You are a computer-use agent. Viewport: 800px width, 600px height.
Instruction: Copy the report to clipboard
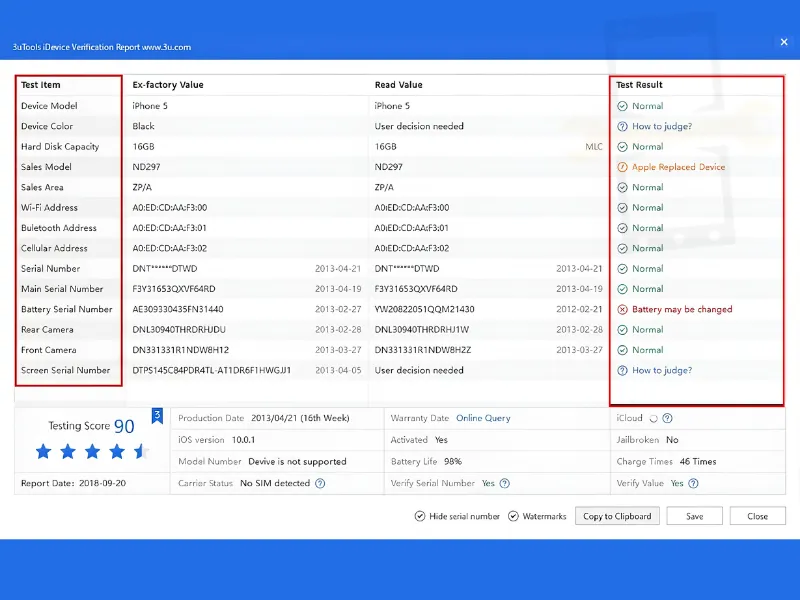pos(617,516)
